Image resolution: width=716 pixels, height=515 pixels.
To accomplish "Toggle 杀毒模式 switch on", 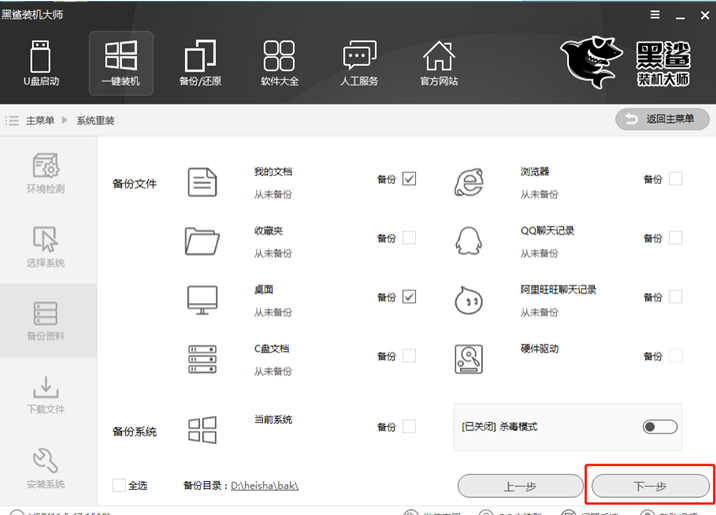I will (x=659, y=427).
